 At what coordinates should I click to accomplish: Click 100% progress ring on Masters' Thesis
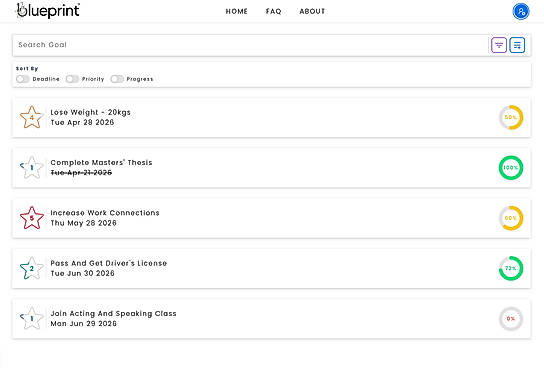511,168
